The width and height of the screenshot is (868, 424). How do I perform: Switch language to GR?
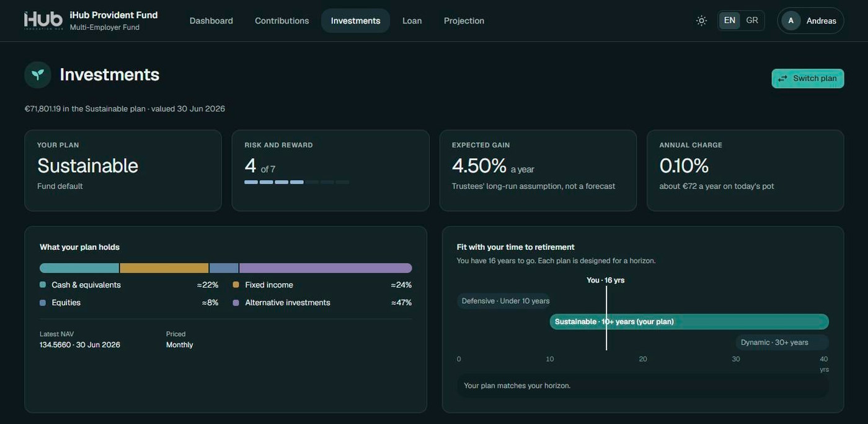[752, 20]
